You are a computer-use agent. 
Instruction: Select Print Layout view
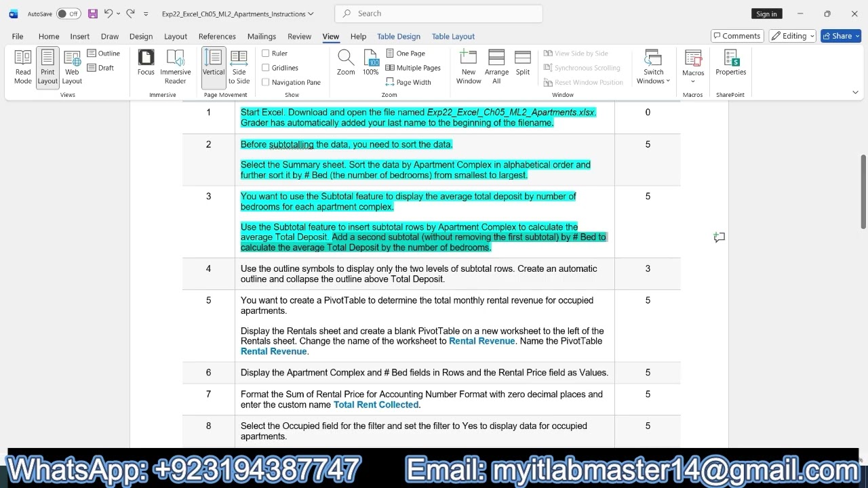[x=47, y=67]
